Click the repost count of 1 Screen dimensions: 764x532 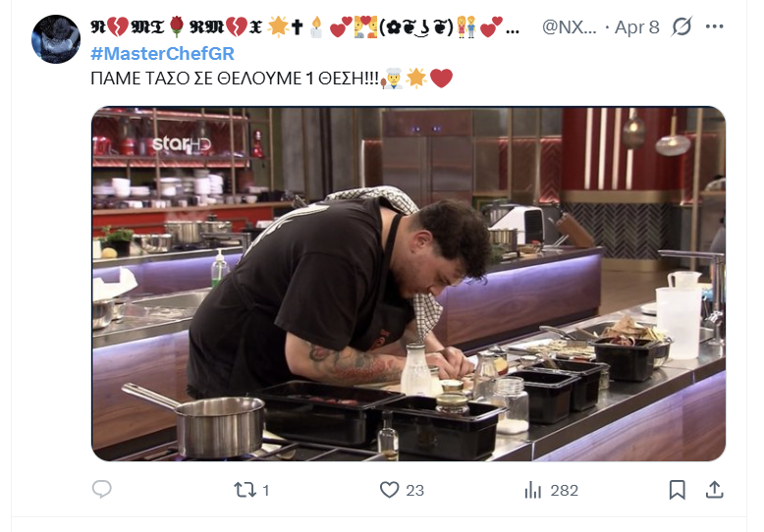[x=266, y=490]
